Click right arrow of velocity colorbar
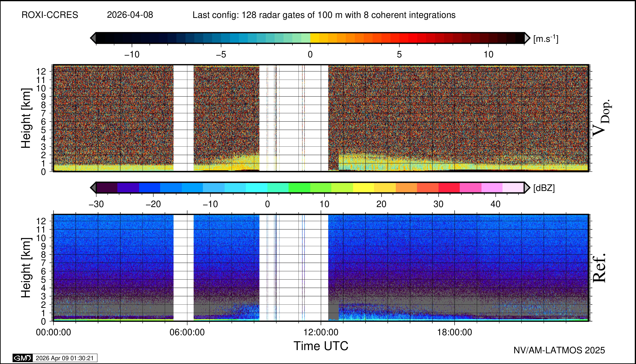This screenshot has height=364, width=636. click(x=527, y=38)
